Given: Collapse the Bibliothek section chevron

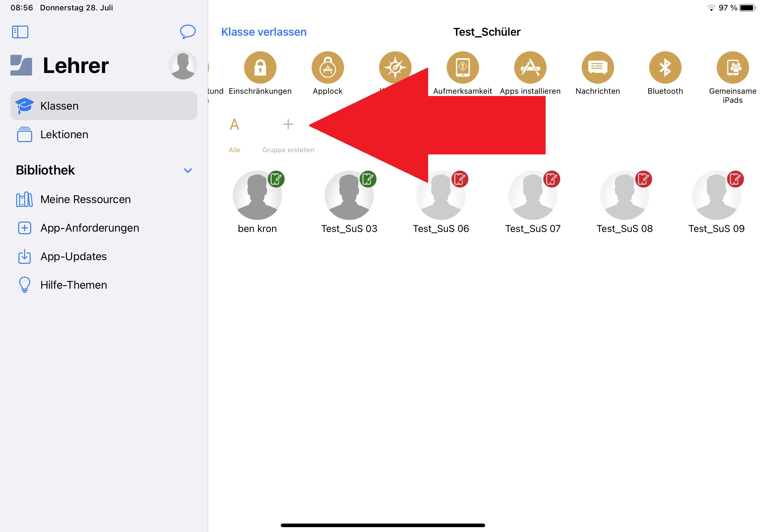Looking at the screenshot, I should point(188,170).
